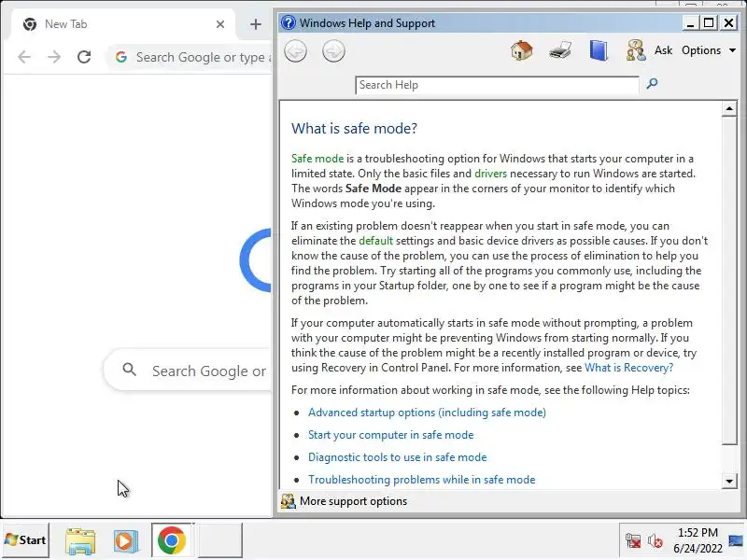Image resolution: width=747 pixels, height=560 pixels.
Task: Open Windows Explorer from taskbar
Action: point(80,541)
